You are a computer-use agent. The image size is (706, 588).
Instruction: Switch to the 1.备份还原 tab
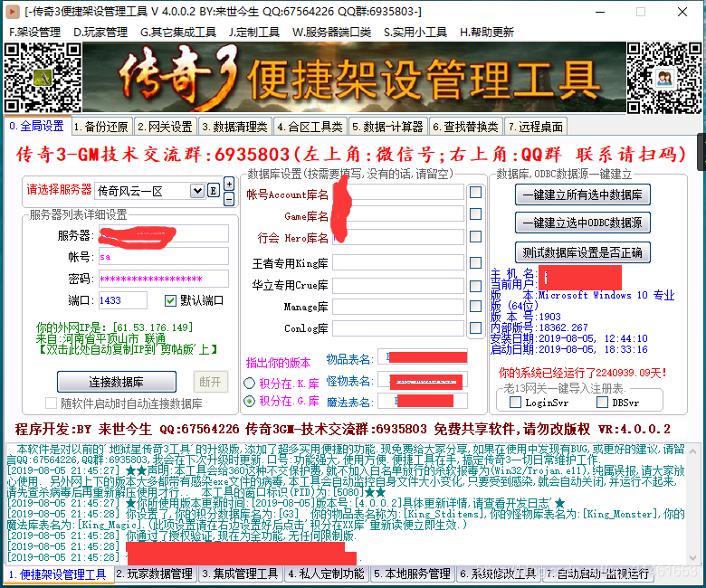coord(101,127)
